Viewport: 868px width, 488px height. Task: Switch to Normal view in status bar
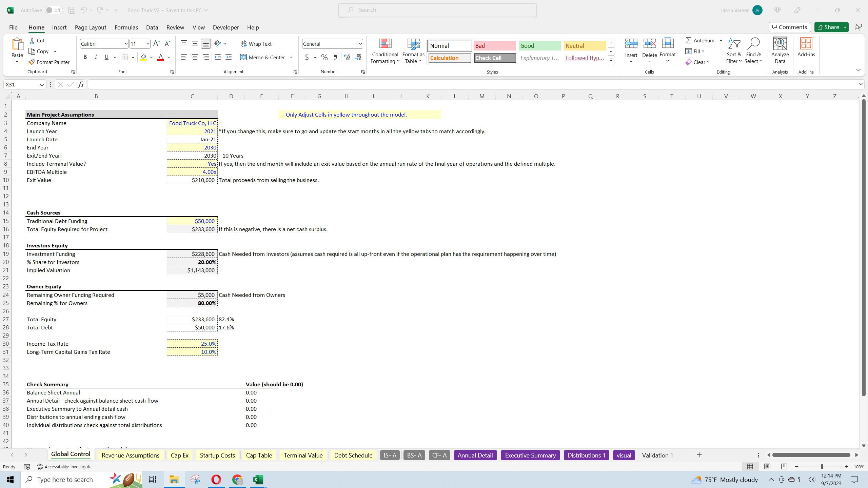(x=750, y=467)
